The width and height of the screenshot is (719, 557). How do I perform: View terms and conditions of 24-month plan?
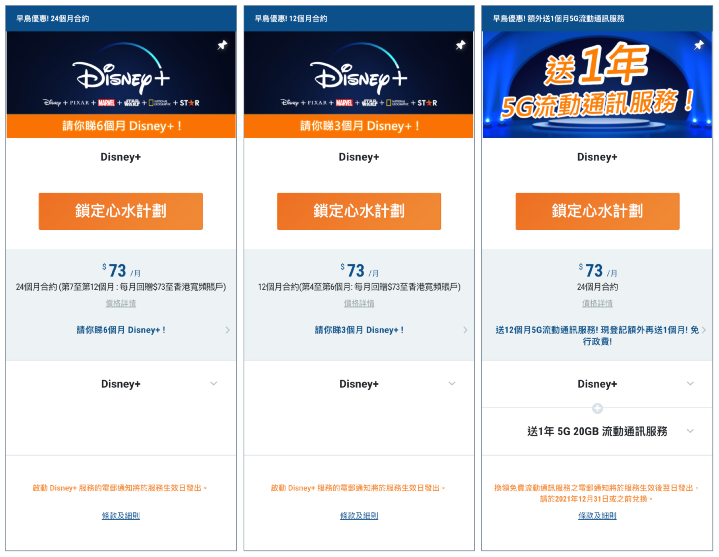coord(121,516)
